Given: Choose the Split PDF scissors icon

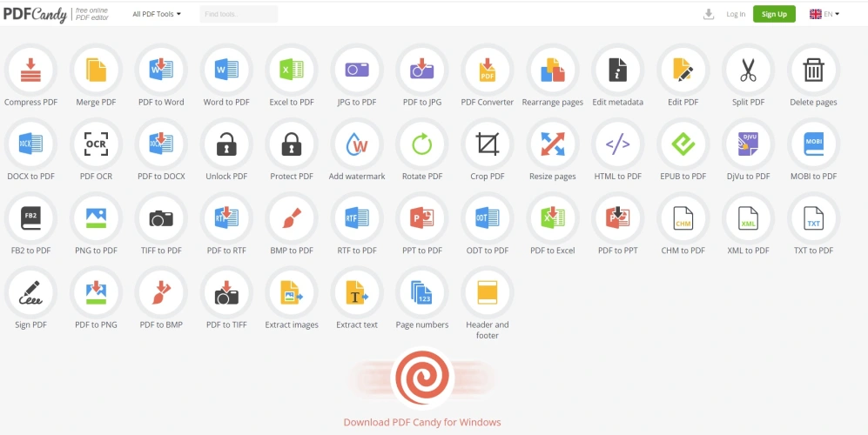Looking at the screenshot, I should [x=748, y=70].
